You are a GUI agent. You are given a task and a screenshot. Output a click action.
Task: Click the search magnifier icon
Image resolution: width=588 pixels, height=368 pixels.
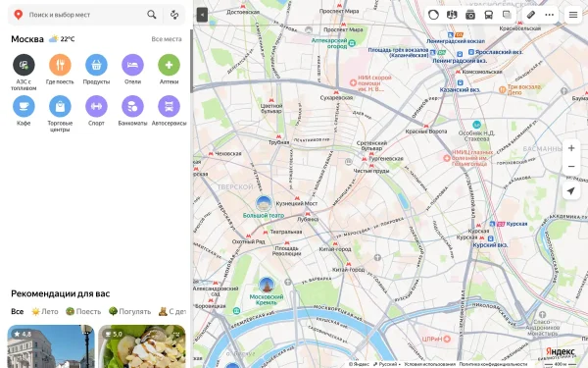152,15
